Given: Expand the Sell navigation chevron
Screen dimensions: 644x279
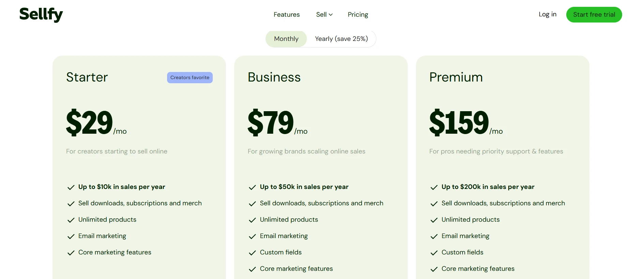Looking at the screenshot, I should pyautogui.click(x=331, y=15).
